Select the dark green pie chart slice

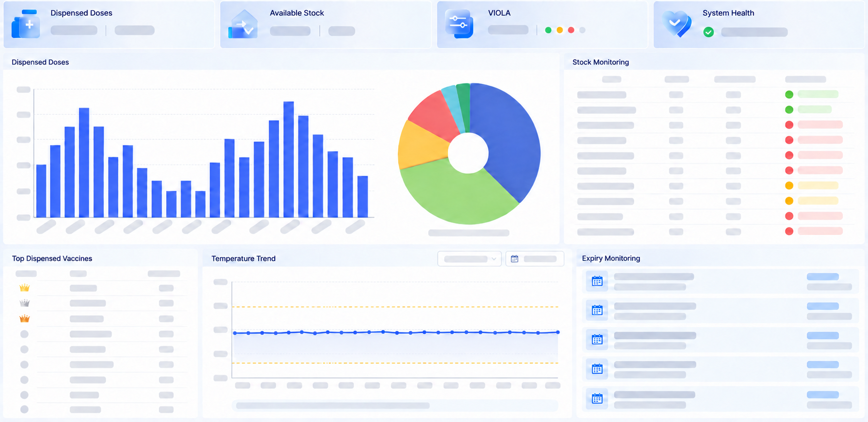pos(464,104)
